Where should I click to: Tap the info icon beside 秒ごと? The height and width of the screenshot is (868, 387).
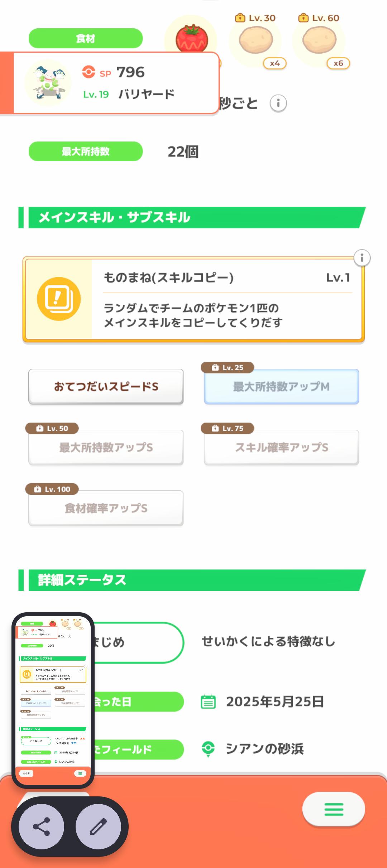coord(278,104)
